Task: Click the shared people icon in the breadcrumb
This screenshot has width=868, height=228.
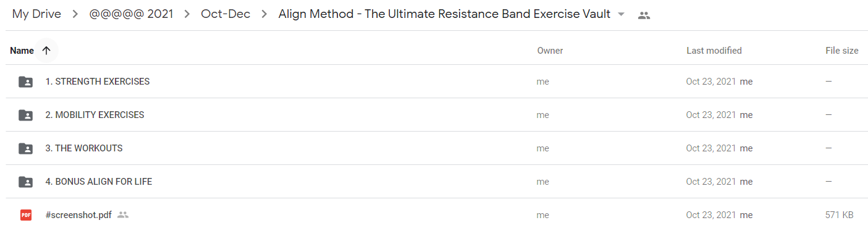Action: (x=644, y=15)
